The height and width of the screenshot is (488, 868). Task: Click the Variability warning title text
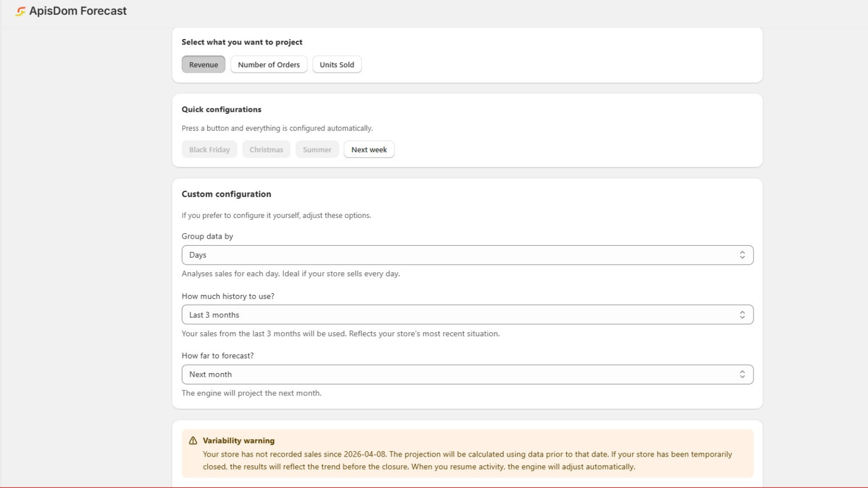click(239, 441)
